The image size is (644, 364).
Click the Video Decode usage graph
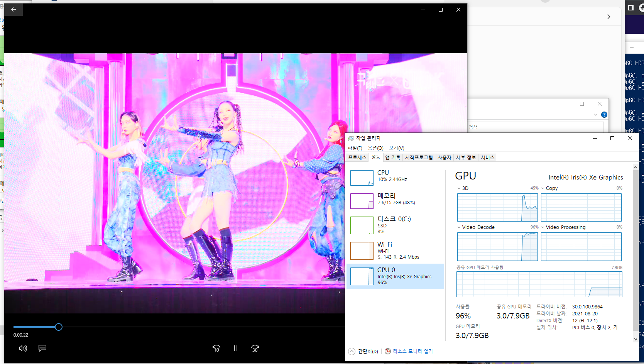coord(497,247)
